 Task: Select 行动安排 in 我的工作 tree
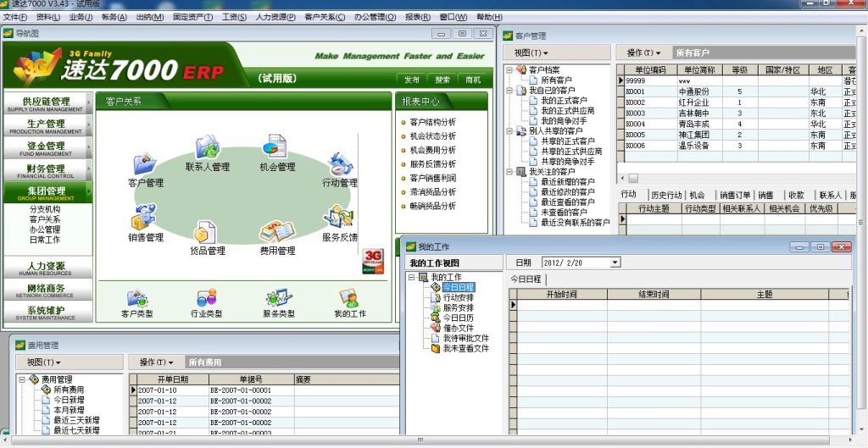[459, 297]
